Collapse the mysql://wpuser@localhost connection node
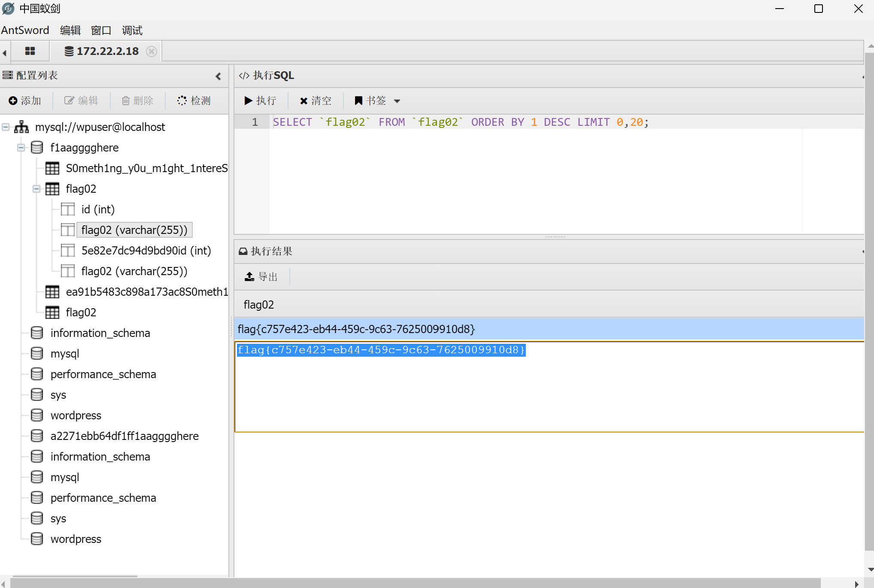The height and width of the screenshot is (588, 874). (x=6, y=127)
